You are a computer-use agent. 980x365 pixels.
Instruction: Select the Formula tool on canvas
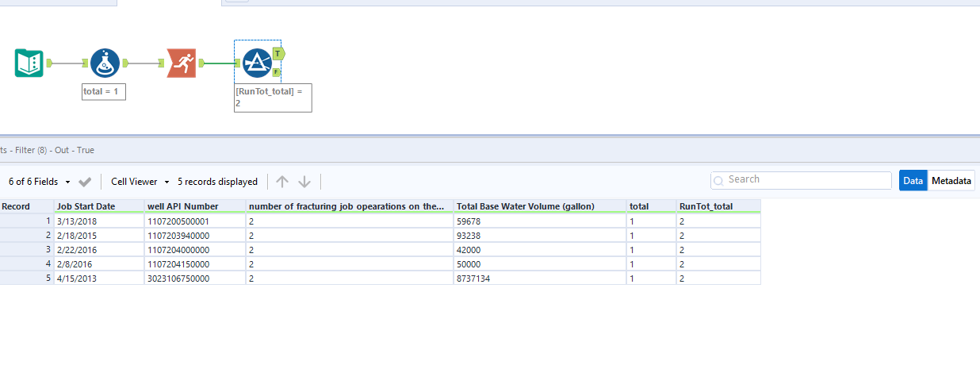point(105,63)
